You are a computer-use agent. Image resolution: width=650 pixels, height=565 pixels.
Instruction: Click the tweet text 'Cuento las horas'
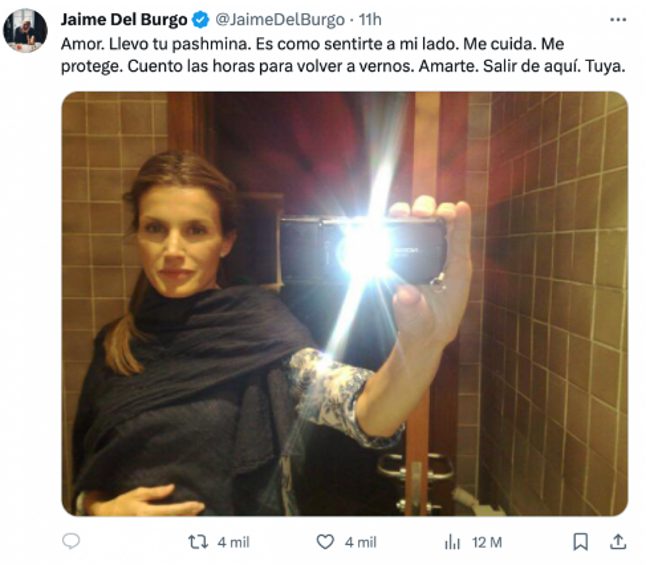(x=191, y=66)
